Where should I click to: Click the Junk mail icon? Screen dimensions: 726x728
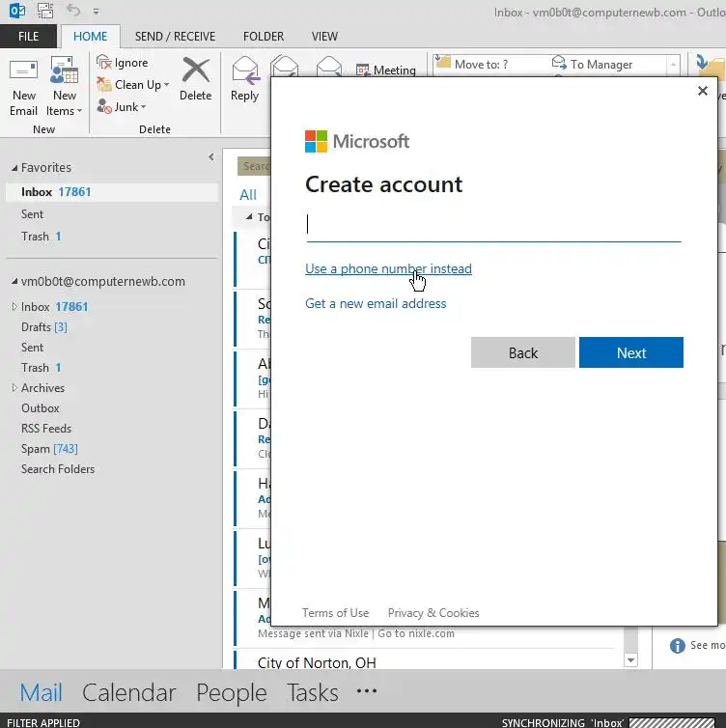pos(104,107)
